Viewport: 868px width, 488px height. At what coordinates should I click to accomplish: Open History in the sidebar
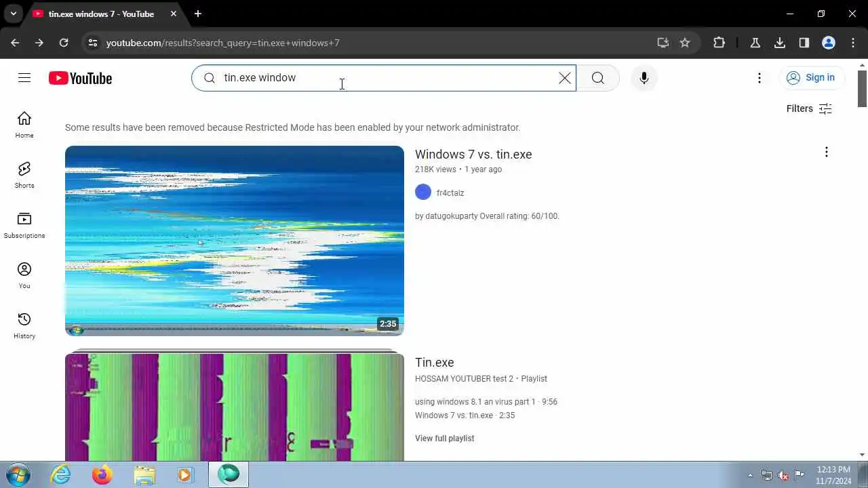pos(24,325)
